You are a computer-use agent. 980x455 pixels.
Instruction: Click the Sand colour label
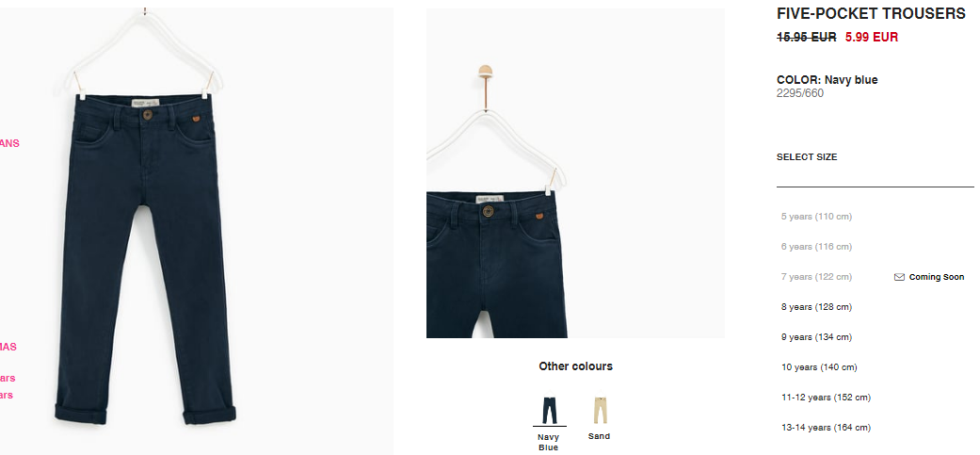[x=599, y=436]
